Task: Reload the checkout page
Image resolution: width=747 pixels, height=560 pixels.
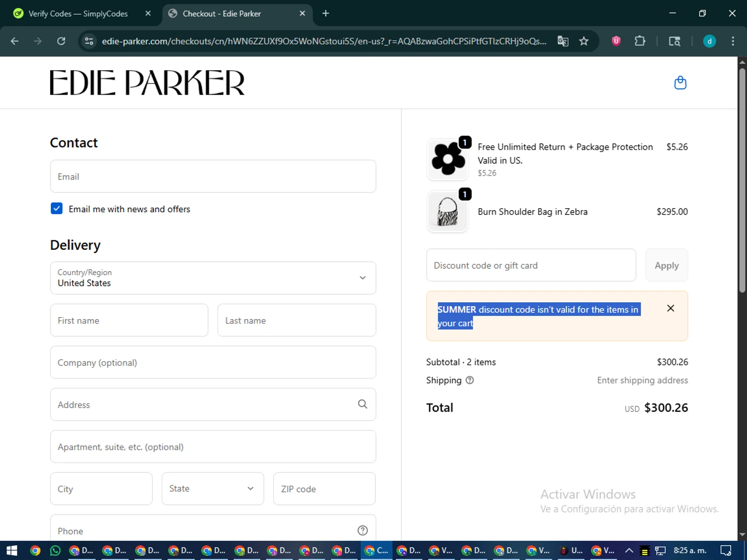Action: pyautogui.click(x=61, y=41)
